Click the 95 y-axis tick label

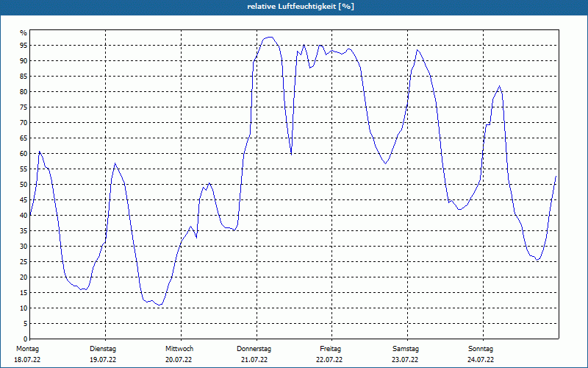(x=24, y=46)
